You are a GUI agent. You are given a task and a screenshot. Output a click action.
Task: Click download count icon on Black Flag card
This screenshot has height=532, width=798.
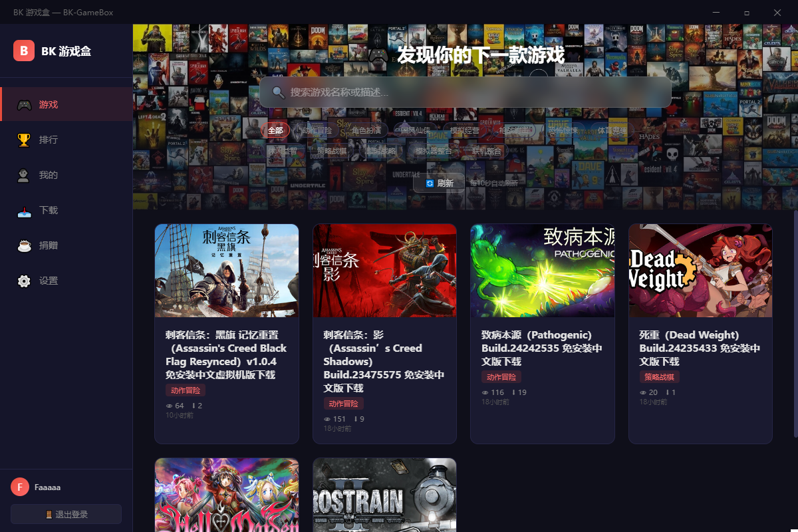(194, 406)
